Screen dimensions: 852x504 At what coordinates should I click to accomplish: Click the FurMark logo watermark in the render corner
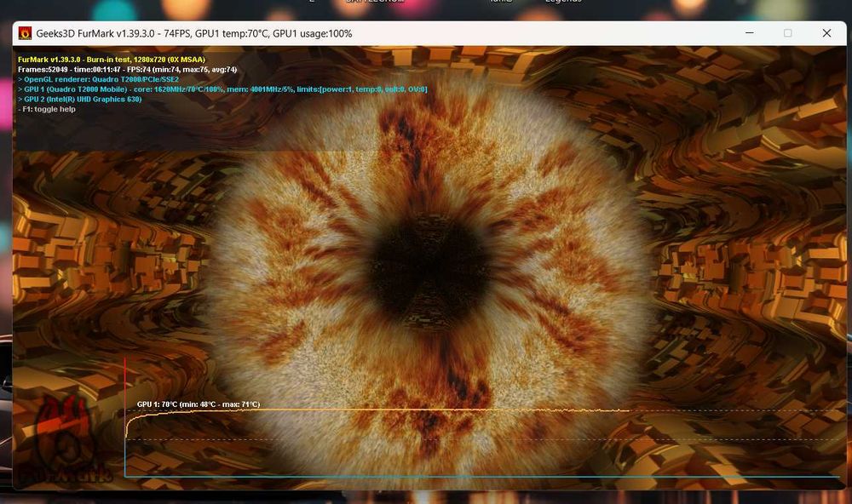[x=64, y=440]
